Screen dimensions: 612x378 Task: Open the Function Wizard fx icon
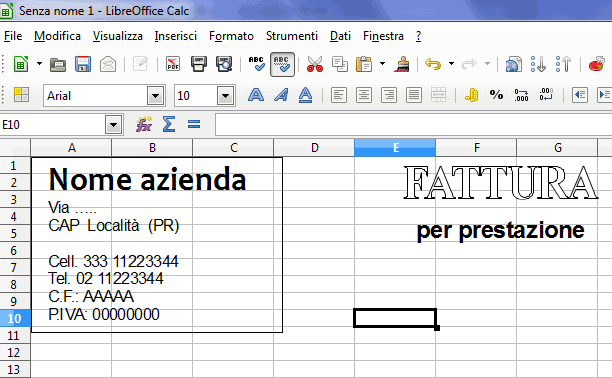coord(144,125)
